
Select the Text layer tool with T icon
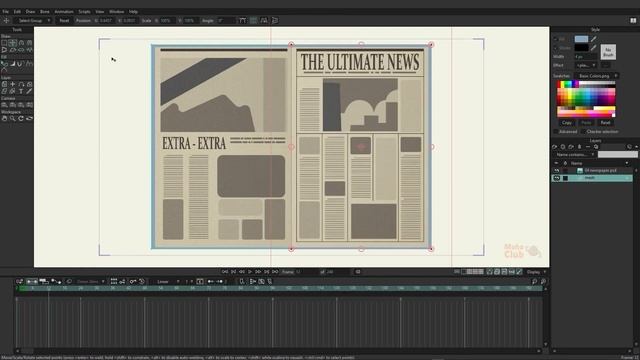tap(21, 91)
